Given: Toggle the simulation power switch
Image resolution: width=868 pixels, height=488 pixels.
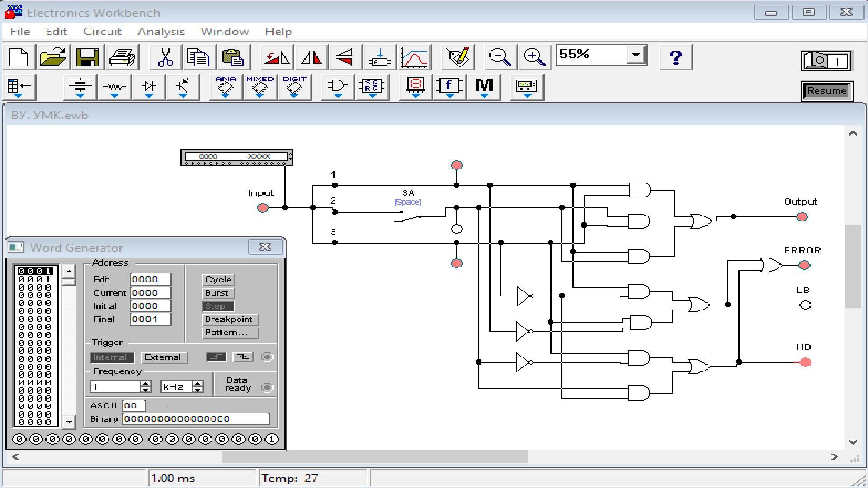Looking at the screenshot, I should point(826,61).
